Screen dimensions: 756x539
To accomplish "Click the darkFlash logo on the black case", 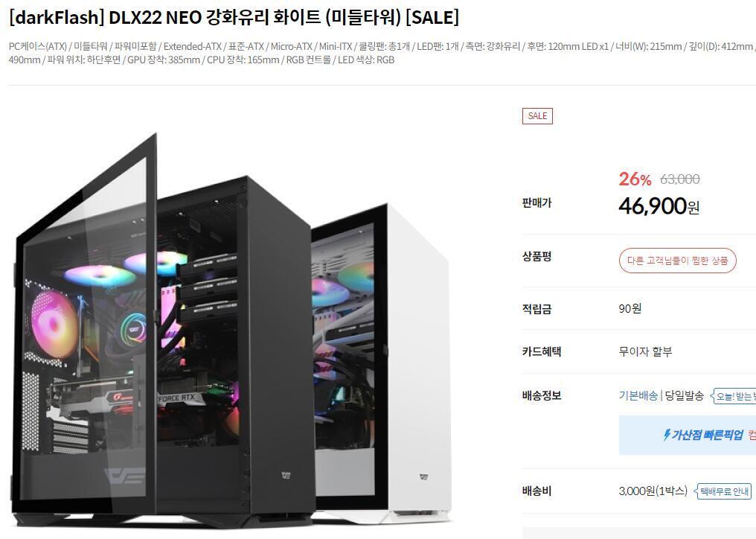I will click(286, 476).
